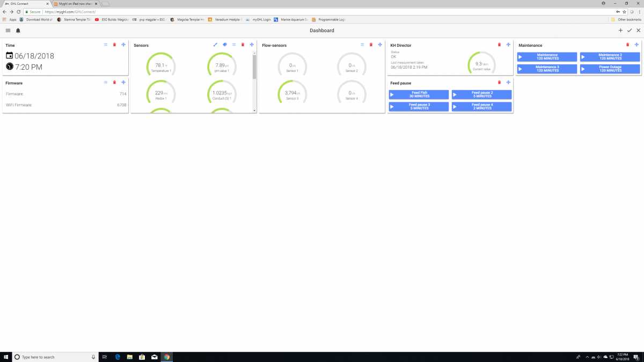644x362 pixels.
Task: Open grid settings icon on Time widget
Action: 106,45
